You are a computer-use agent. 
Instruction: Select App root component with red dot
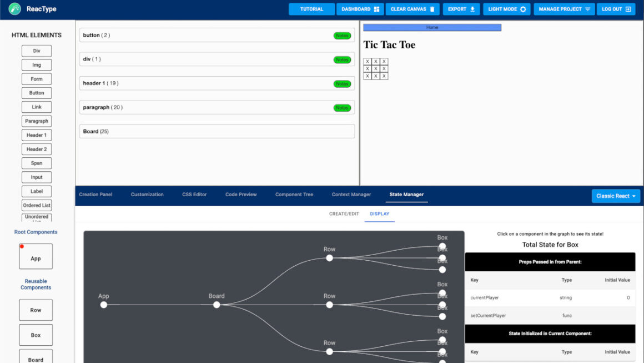pyautogui.click(x=36, y=256)
